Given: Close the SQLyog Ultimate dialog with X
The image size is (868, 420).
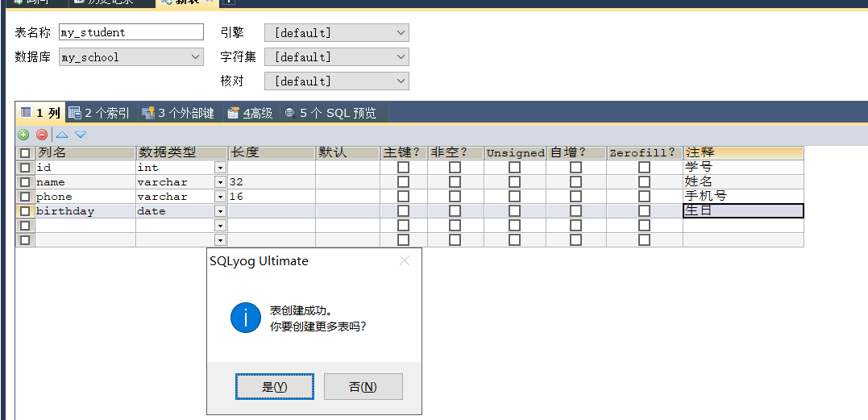Looking at the screenshot, I should pyautogui.click(x=405, y=260).
